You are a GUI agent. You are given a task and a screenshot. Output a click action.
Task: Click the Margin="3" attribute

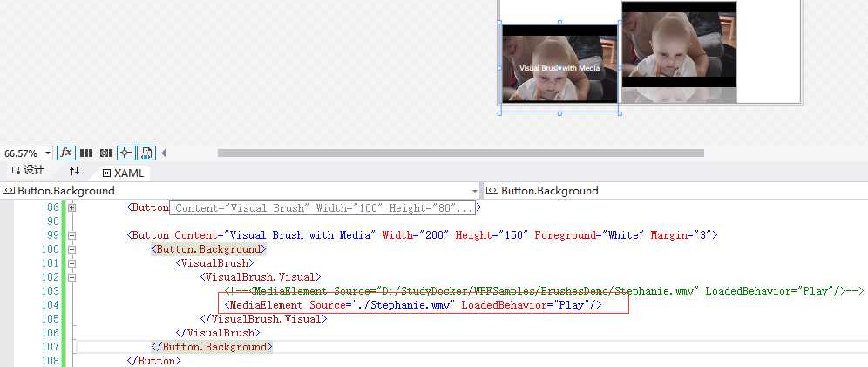click(x=681, y=235)
